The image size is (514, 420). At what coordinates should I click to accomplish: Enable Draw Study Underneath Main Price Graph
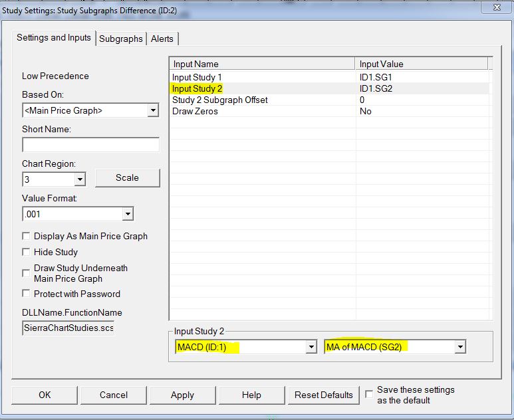(x=26, y=273)
